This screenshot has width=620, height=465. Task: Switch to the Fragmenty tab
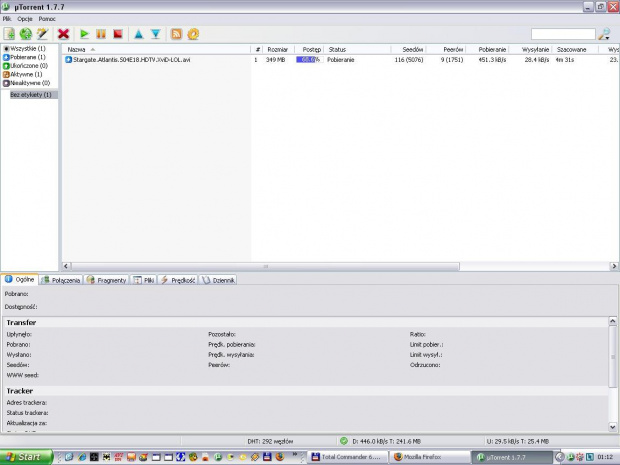107,280
